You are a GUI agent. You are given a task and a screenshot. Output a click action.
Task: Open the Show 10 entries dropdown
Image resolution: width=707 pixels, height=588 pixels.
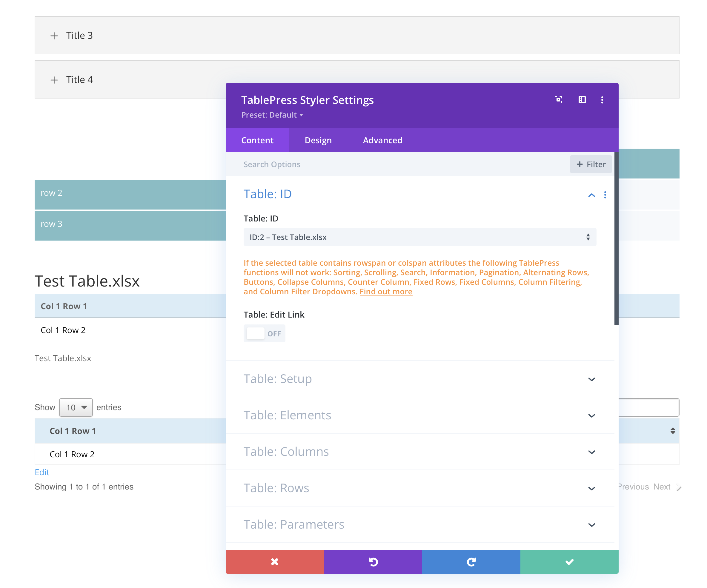[x=76, y=407]
